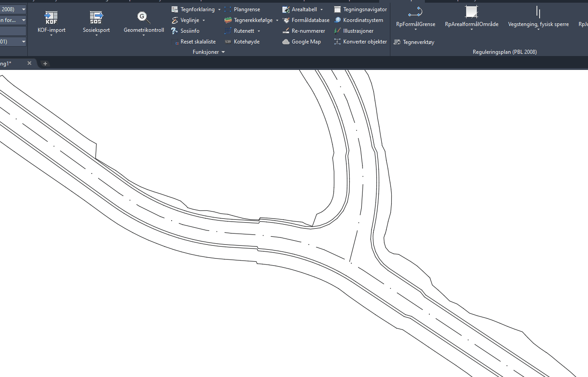Expand the Veglinje dropdown arrow
588x377 pixels.
tap(203, 20)
